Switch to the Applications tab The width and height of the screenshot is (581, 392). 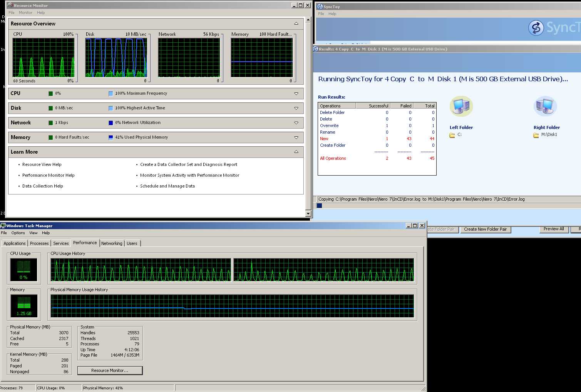14,243
